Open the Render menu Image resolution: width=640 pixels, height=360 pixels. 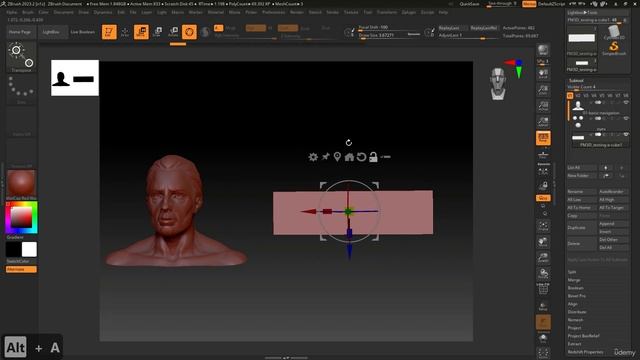tap(297, 12)
